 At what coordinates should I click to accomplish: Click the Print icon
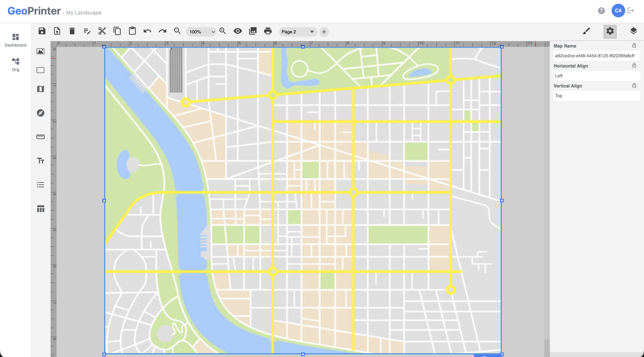[x=268, y=31]
